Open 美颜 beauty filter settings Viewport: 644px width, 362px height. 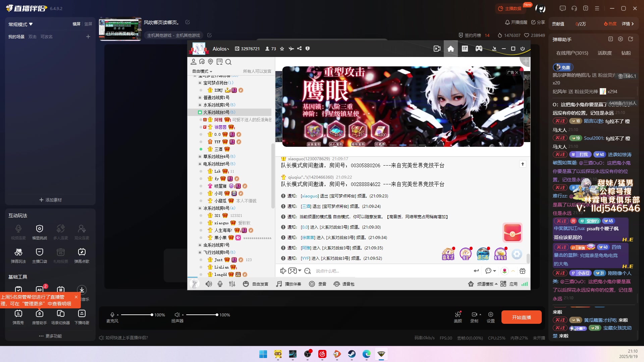[458, 317]
